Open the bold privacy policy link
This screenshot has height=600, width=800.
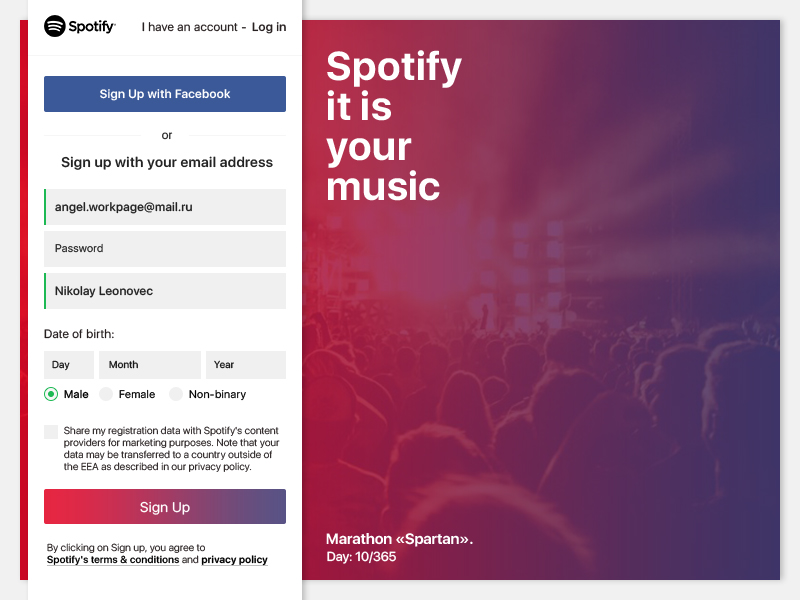(234, 560)
